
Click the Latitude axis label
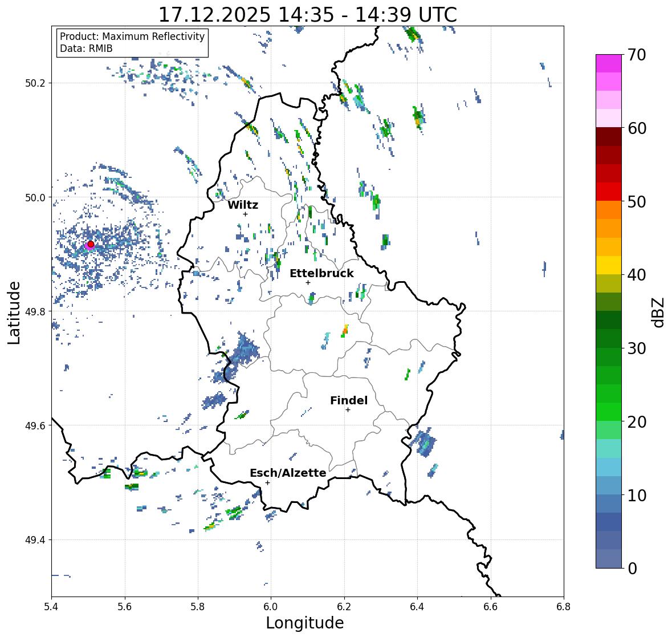pyautogui.click(x=14, y=313)
